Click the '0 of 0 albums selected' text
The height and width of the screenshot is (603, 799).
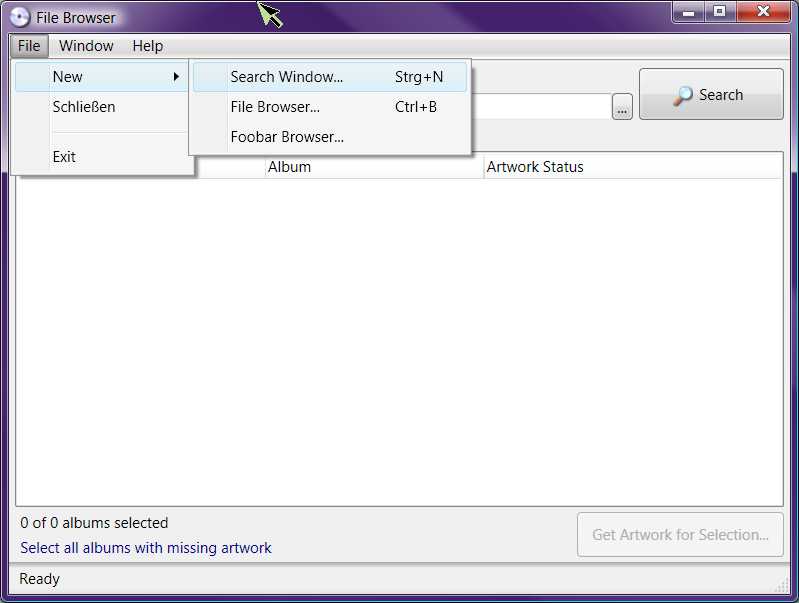point(94,523)
